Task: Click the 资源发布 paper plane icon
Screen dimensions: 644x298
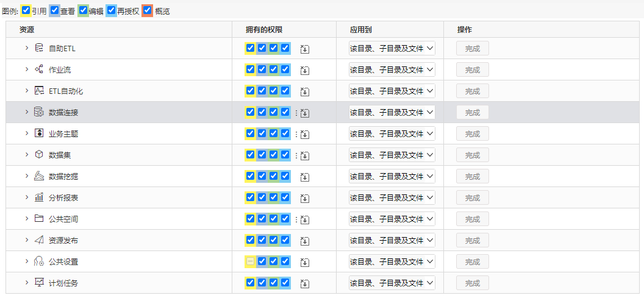Action: [39, 240]
